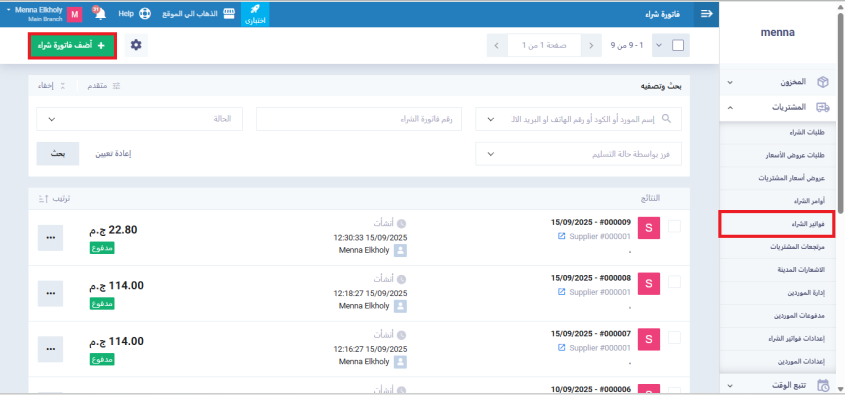
Task: Click the page number field صفحة 1 من 1
Action: click(x=544, y=45)
